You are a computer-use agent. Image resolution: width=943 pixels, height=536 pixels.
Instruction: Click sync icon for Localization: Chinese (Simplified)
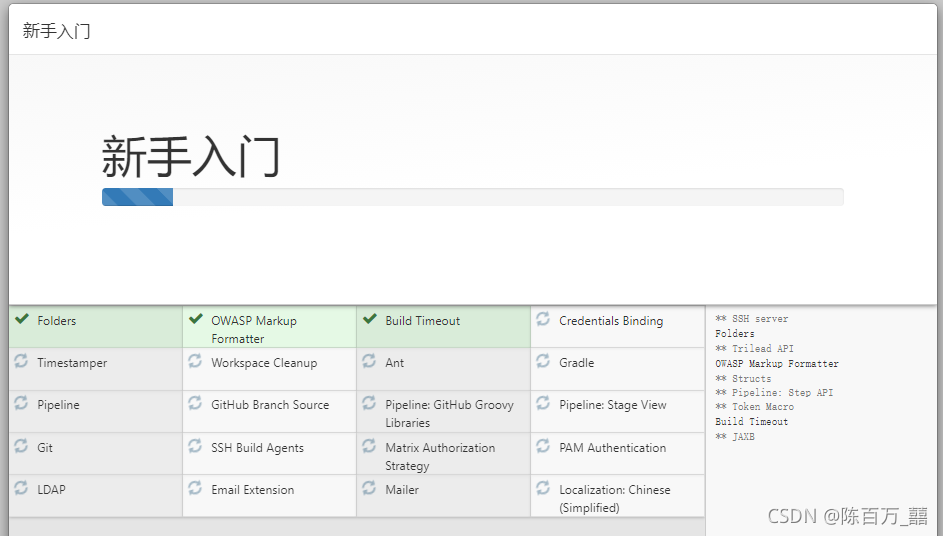pos(543,488)
